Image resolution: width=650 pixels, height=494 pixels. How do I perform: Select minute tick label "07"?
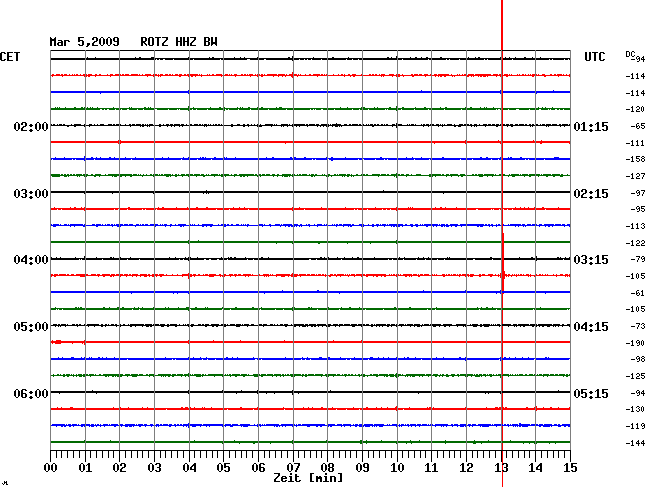click(x=293, y=468)
